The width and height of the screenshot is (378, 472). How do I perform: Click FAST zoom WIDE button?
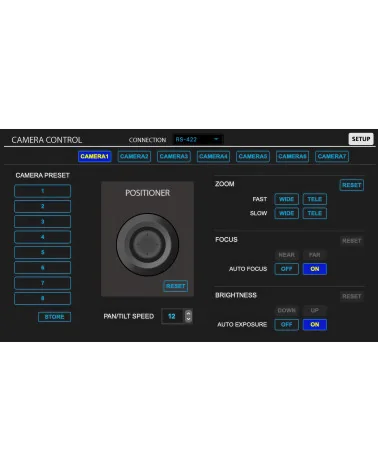tap(286, 199)
